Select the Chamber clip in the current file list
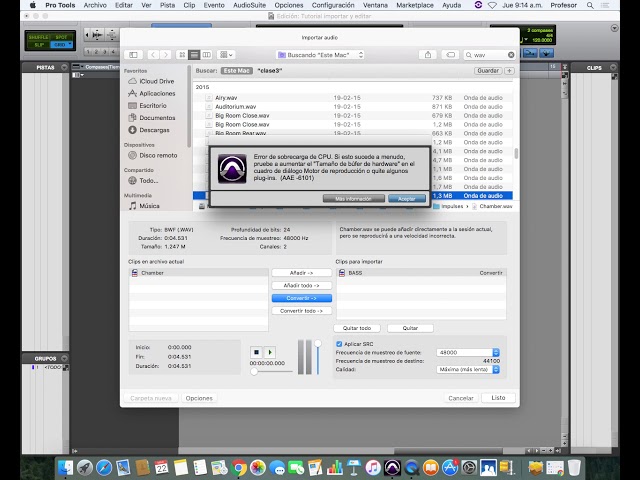Image resolution: width=640 pixels, height=480 pixels. click(x=198, y=273)
